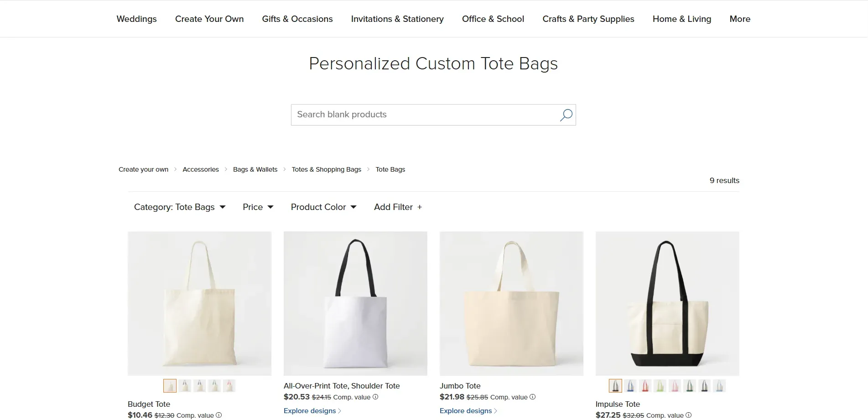Screen dimensions: 868x420
Task: Click the info icon next to All-Over-Print Tote price
Action: (x=375, y=397)
